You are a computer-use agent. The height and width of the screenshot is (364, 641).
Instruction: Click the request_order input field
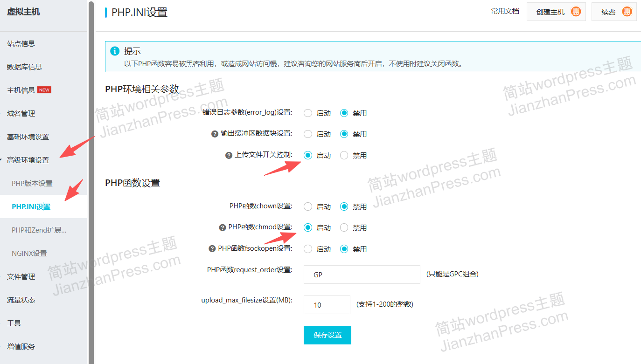[362, 275]
